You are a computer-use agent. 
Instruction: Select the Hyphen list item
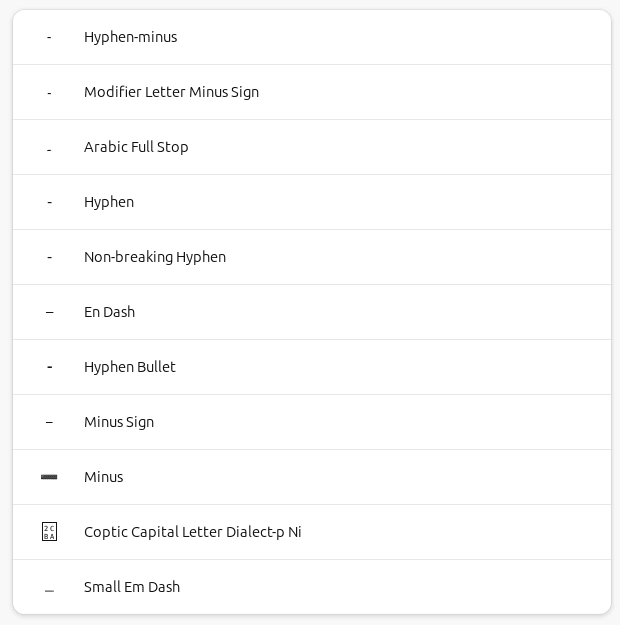click(312, 202)
